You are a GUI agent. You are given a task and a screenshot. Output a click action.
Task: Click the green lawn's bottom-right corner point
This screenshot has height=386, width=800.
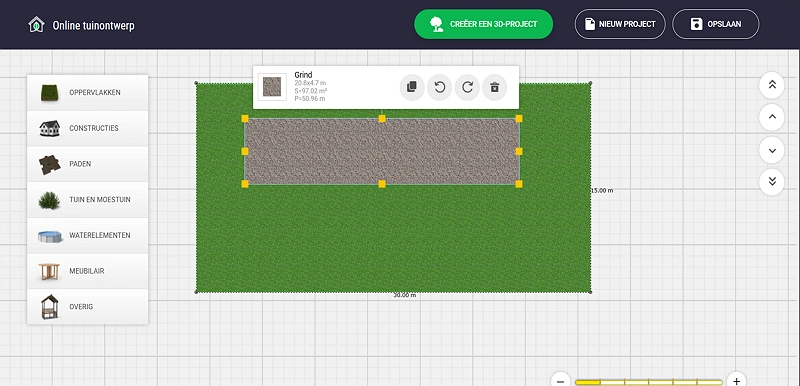pos(590,292)
